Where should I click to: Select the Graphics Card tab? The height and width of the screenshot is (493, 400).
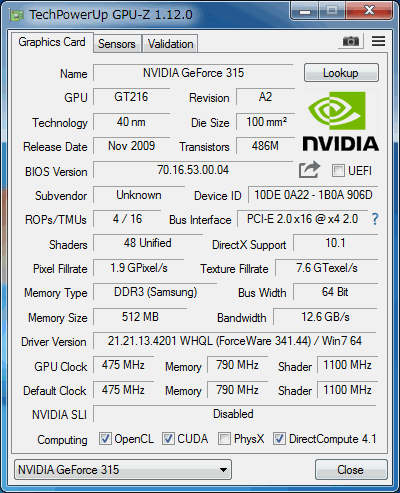(52, 42)
